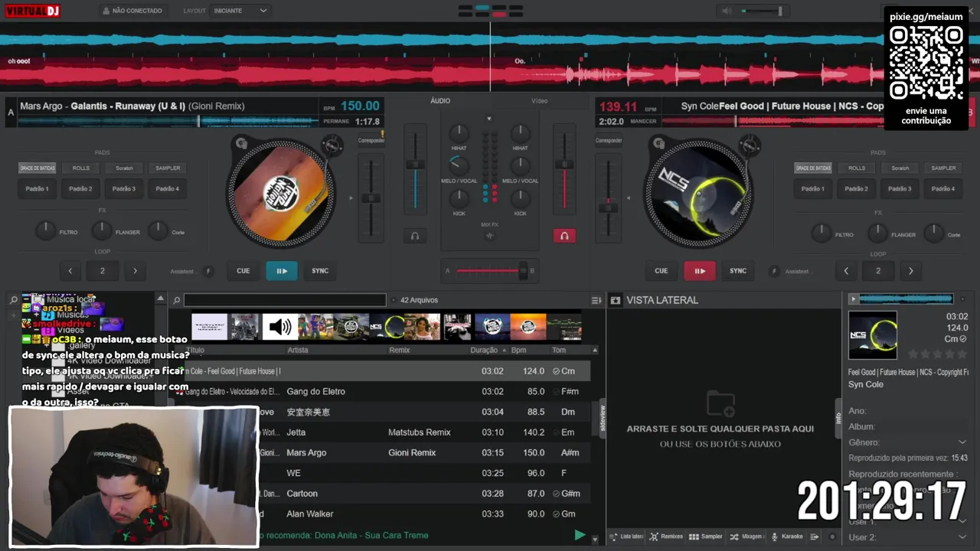Click right deck vinyl mode icon above turntable
Image resolution: width=980 pixels, height=551 pixels.
(x=658, y=143)
